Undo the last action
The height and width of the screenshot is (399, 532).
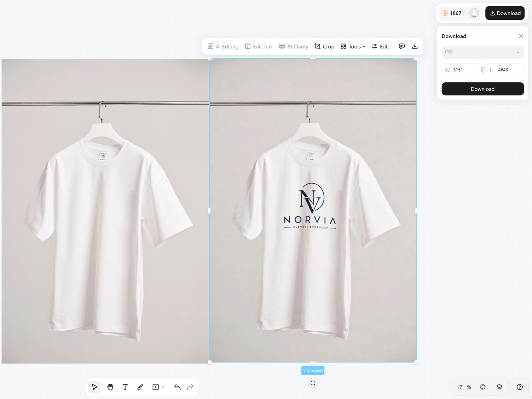tap(178, 387)
